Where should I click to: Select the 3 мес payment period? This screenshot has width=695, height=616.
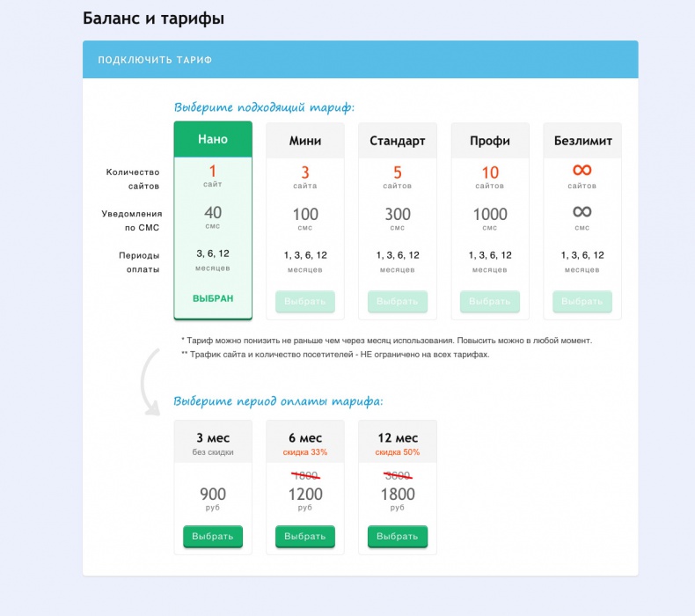pyautogui.click(x=213, y=537)
